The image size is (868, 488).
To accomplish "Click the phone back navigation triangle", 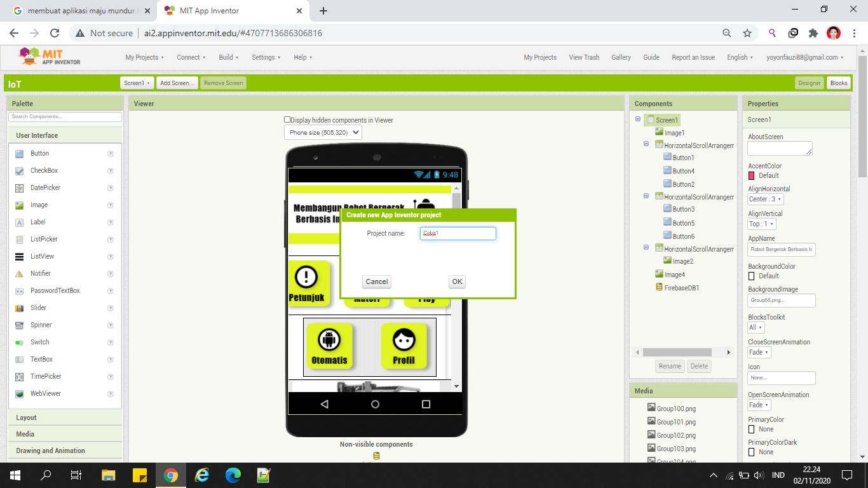I will tap(324, 404).
